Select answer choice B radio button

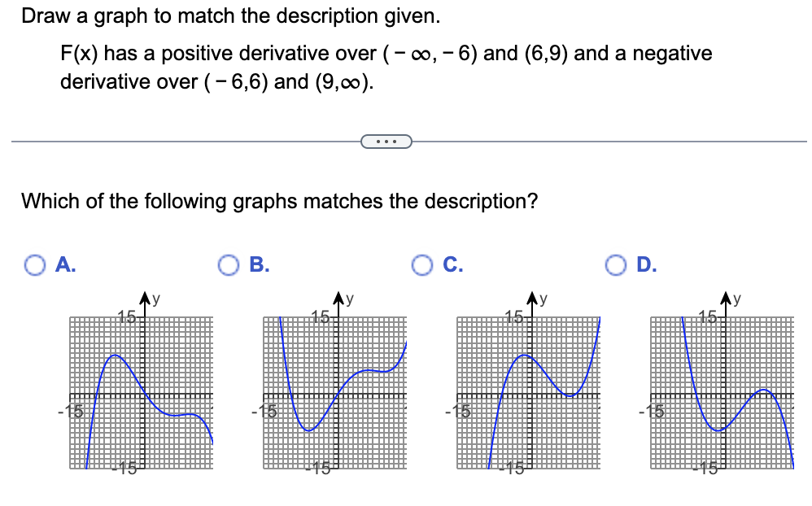(230, 264)
